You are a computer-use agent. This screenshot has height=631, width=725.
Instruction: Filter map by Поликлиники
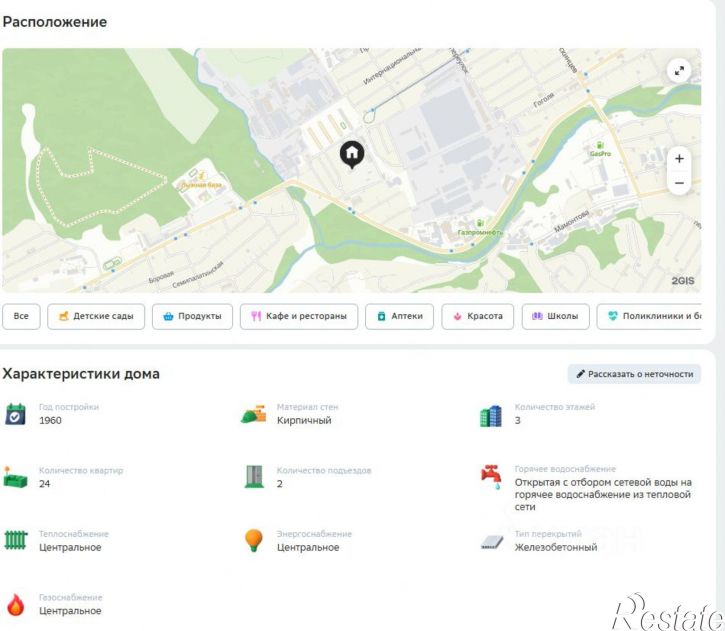pyautogui.click(x=649, y=316)
